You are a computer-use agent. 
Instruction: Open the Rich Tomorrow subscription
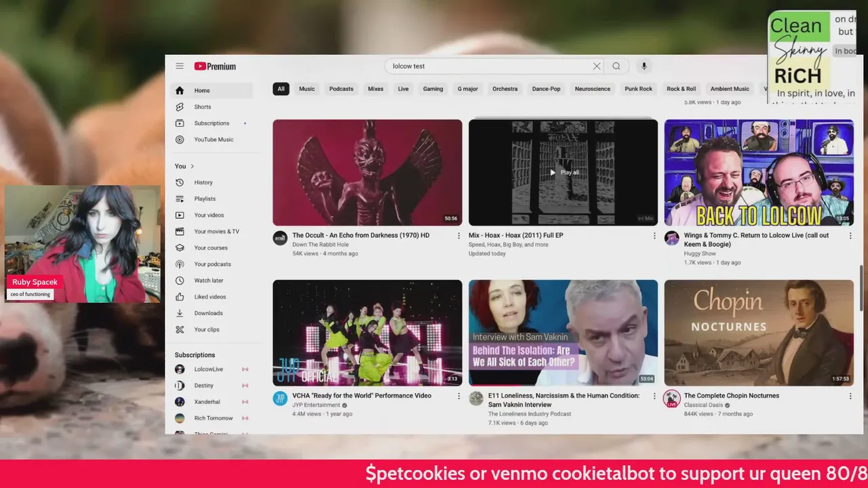(213, 418)
